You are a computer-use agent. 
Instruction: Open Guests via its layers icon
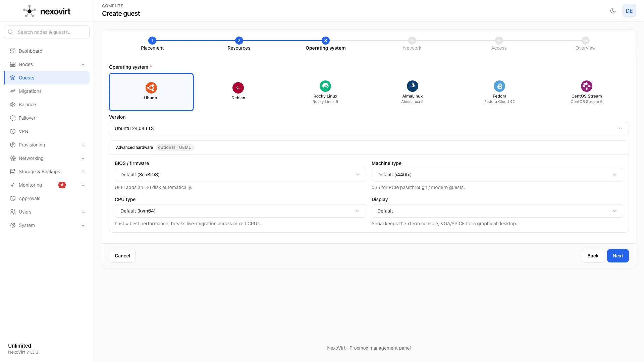click(x=13, y=78)
